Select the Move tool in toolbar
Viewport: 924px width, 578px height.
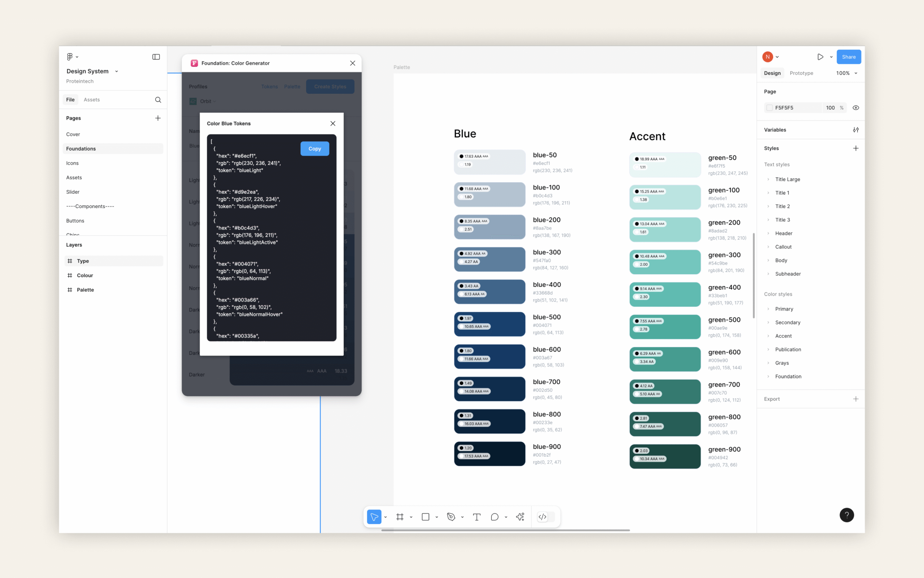coord(374,517)
